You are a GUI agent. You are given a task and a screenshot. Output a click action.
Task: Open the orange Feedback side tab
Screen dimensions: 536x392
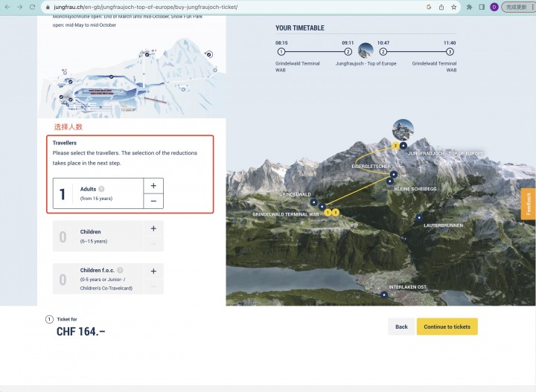tap(529, 204)
